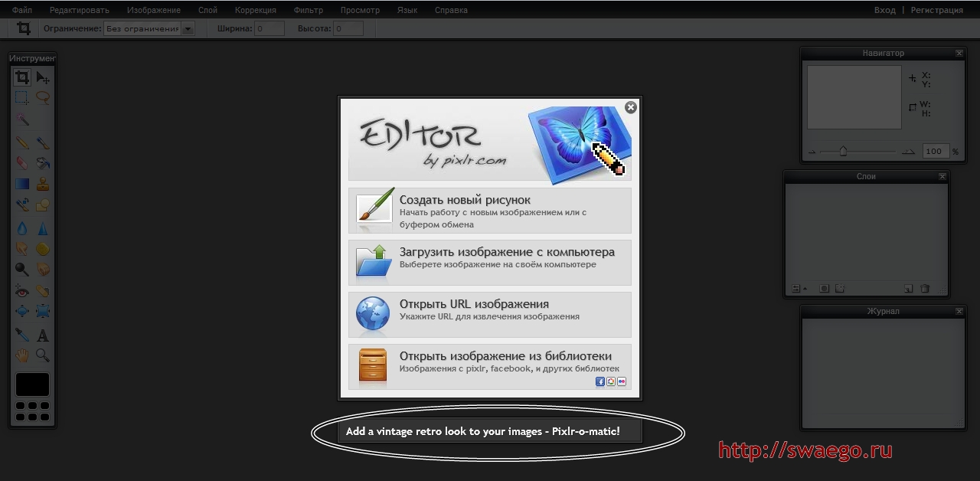Image resolution: width=980 pixels, height=481 pixels.
Task: Open the Ограничение constraint dropdown
Action: (150, 28)
